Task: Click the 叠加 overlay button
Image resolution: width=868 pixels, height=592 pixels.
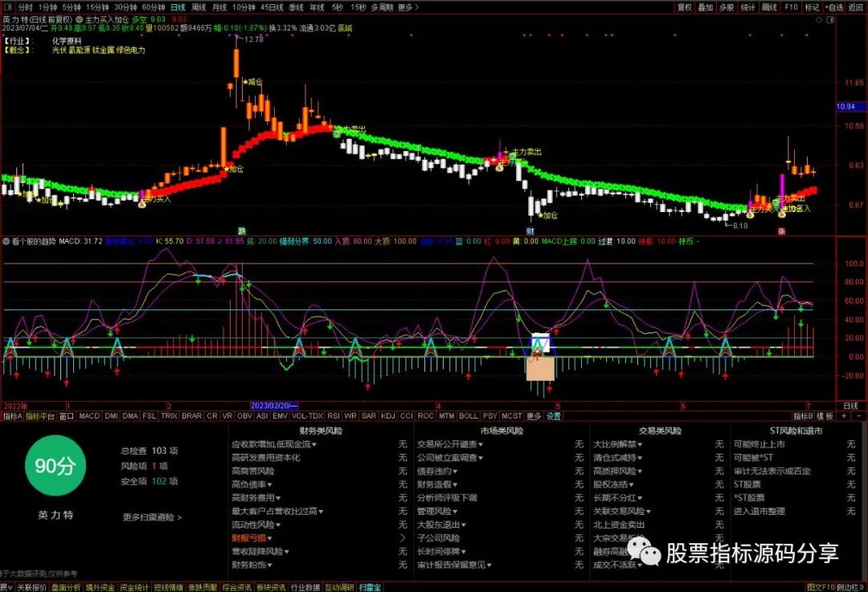Action: point(706,7)
